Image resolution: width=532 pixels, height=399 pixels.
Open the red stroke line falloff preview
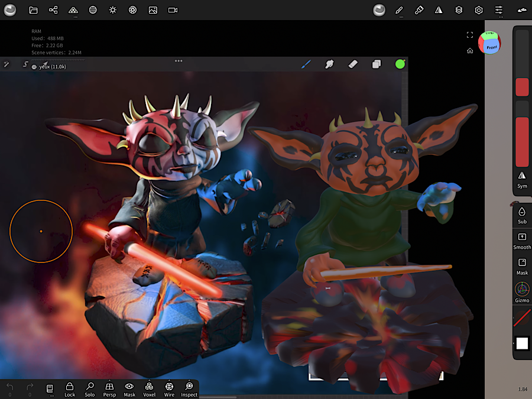(x=522, y=318)
